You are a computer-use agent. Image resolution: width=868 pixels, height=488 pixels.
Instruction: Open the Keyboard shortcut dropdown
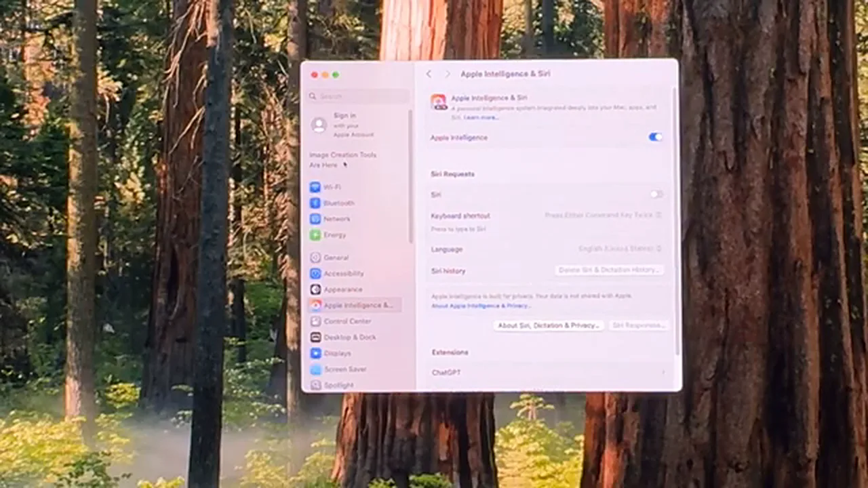(603, 216)
